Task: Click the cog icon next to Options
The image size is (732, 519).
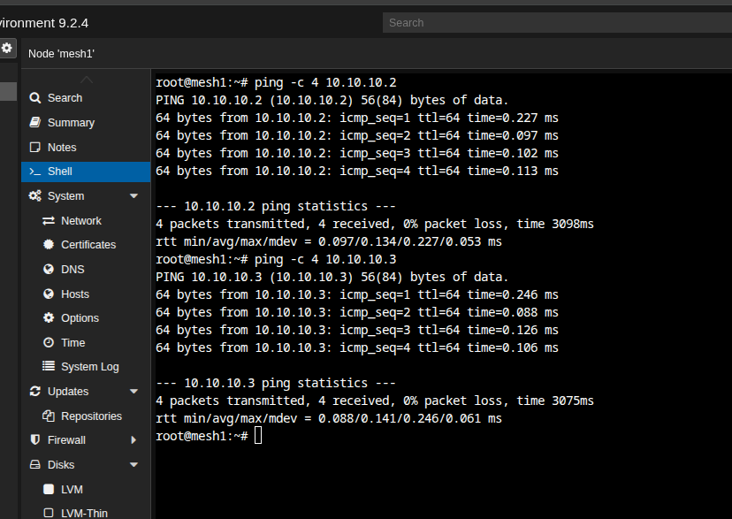Action: [x=49, y=318]
